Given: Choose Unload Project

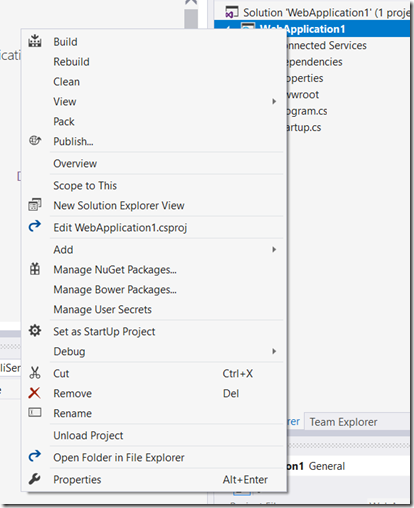Looking at the screenshot, I should (x=153, y=436).
